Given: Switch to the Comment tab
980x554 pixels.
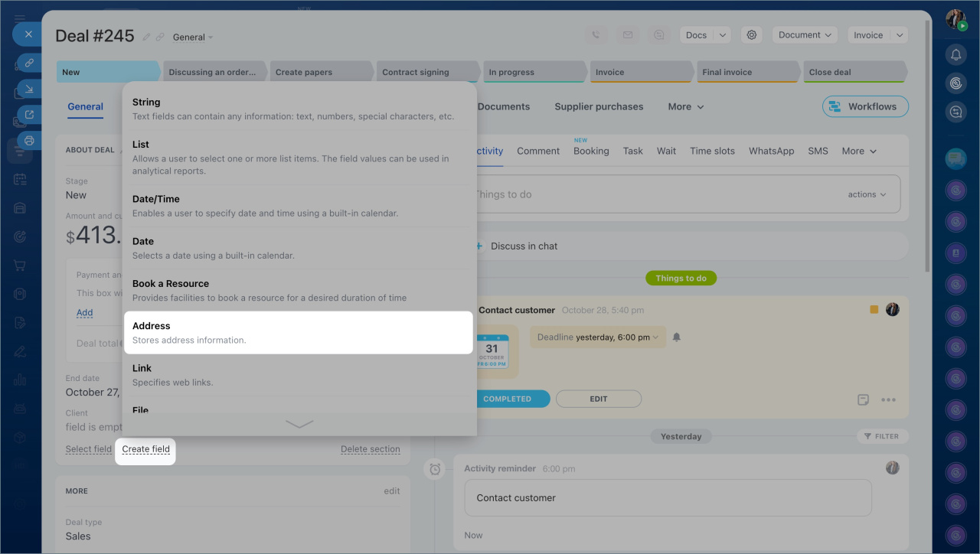Looking at the screenshot, I should [538, 151].
